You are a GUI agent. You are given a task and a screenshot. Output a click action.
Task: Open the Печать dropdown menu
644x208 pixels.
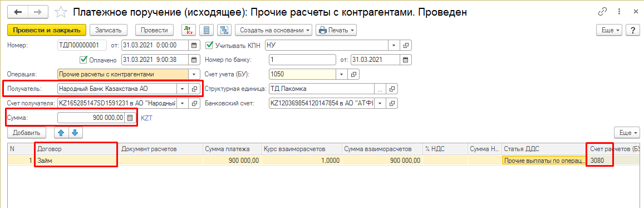[336, 30]
